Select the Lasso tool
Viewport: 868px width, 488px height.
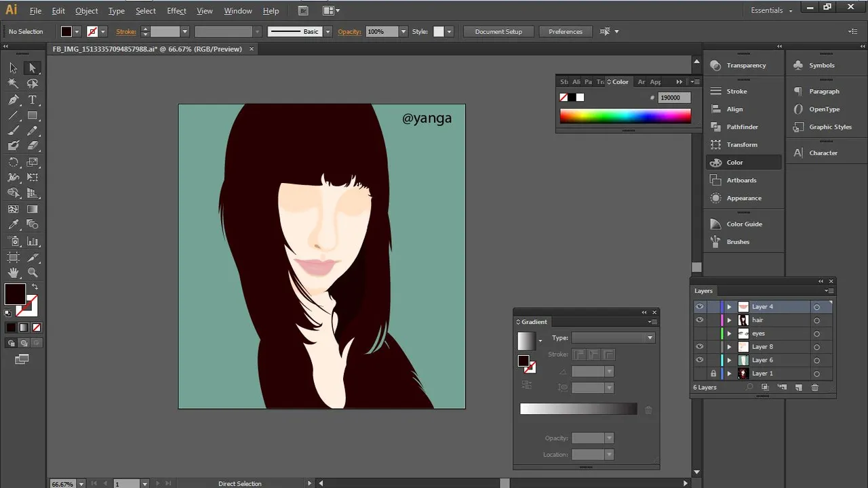(x=32, y=83)
